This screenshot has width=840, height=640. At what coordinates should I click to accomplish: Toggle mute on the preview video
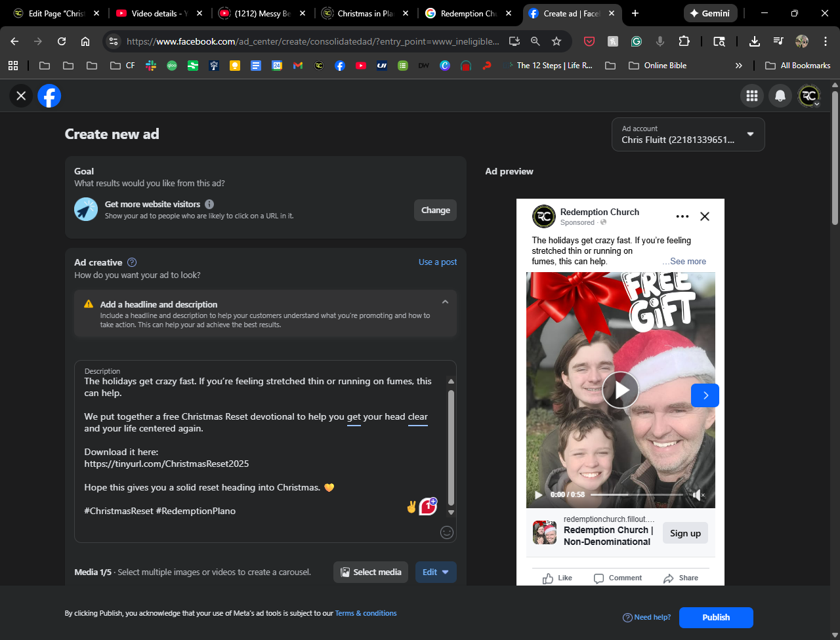click(x=698, y=495)
